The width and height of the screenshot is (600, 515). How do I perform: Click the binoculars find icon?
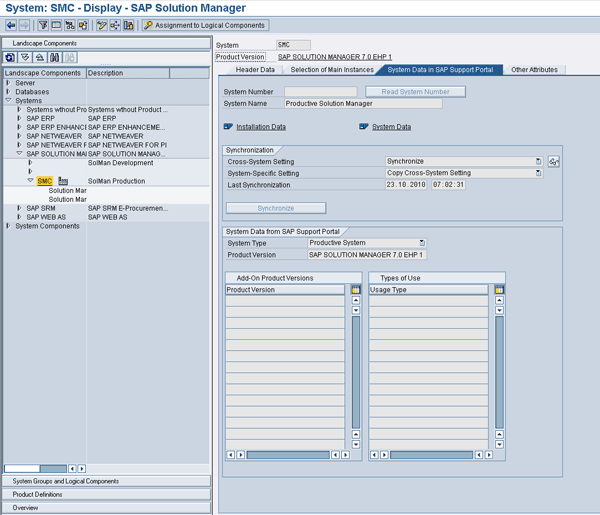pyautogui.click(x=54, y=58)
